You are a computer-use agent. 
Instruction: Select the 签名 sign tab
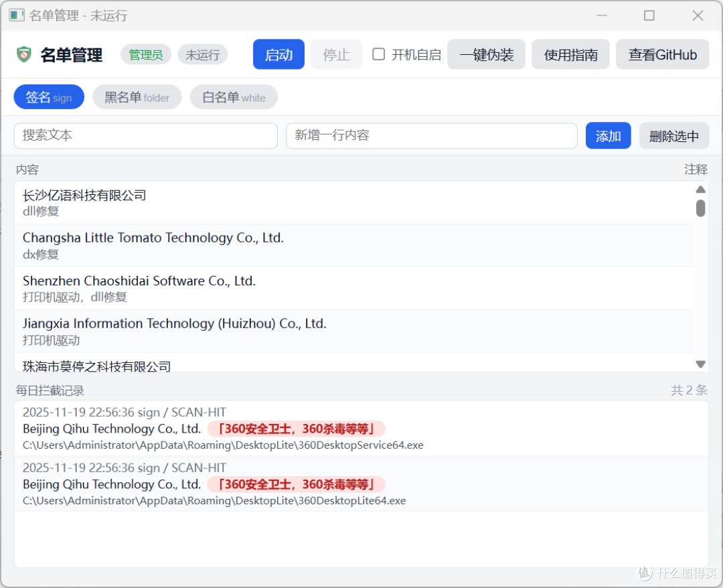click(49, 97)
